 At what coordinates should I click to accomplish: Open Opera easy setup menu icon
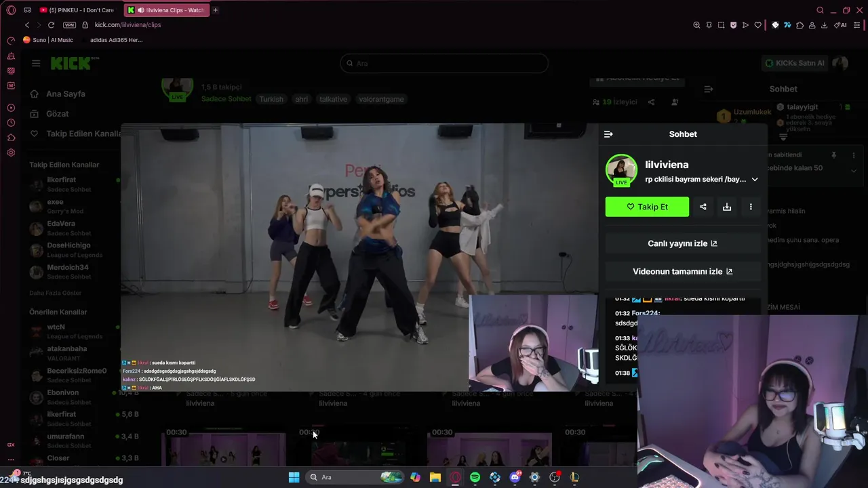[857, 25]
